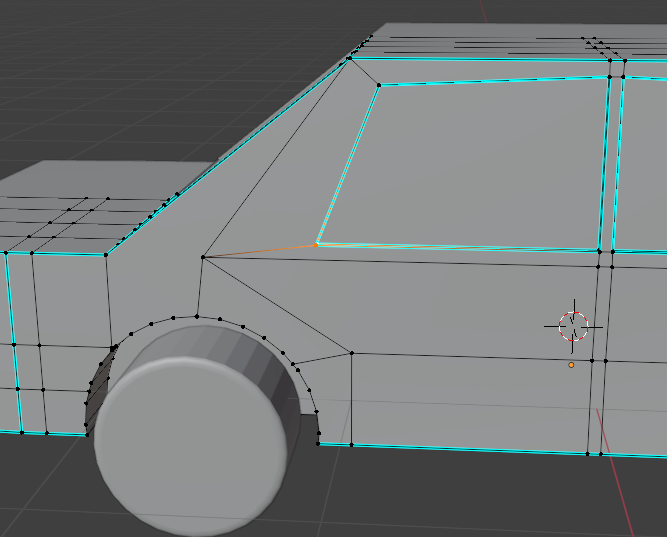Select the roof corner vertex above the windshield
The width and height of the screenshot is (667, 537).
pos(349,59)
